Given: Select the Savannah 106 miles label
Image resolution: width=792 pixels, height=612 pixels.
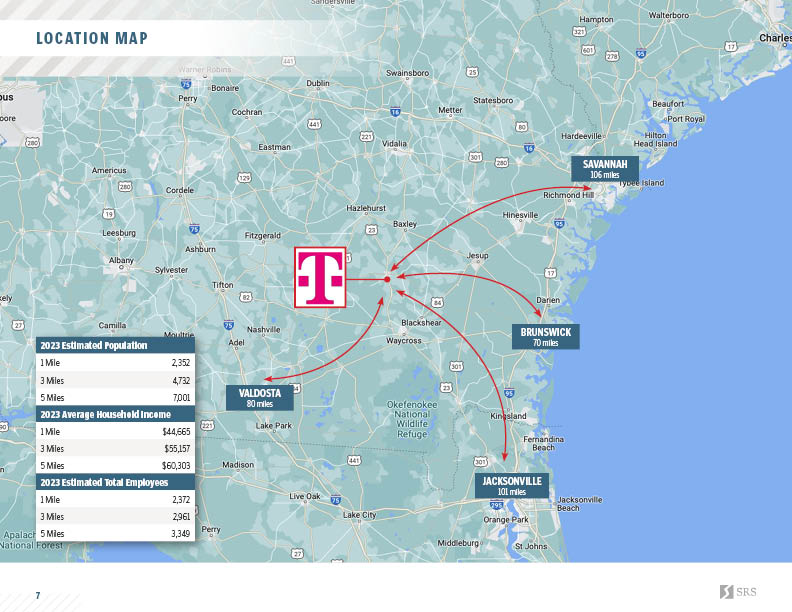Looking at the screenshot, I should [x=605, y=169].
